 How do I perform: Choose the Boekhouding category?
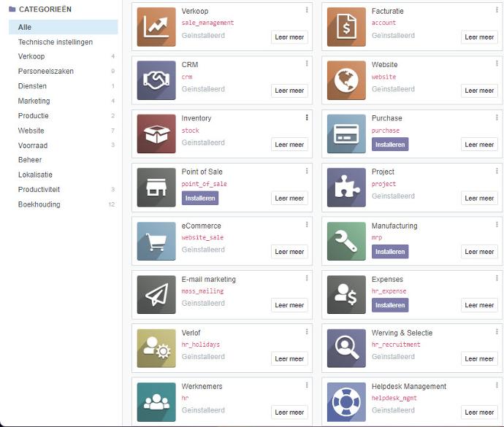(39, 204)
